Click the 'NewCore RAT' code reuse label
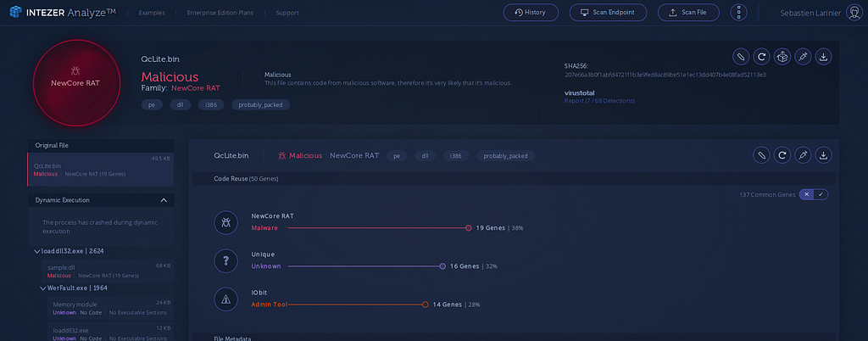The width and height of the screenshot is (868, 341). click(x=272, y=216)
